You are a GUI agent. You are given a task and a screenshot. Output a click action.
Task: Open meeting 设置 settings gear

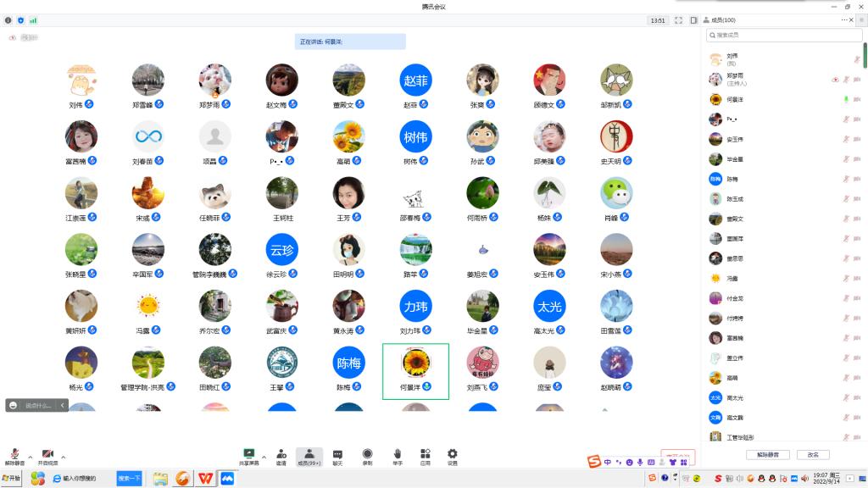453,454
